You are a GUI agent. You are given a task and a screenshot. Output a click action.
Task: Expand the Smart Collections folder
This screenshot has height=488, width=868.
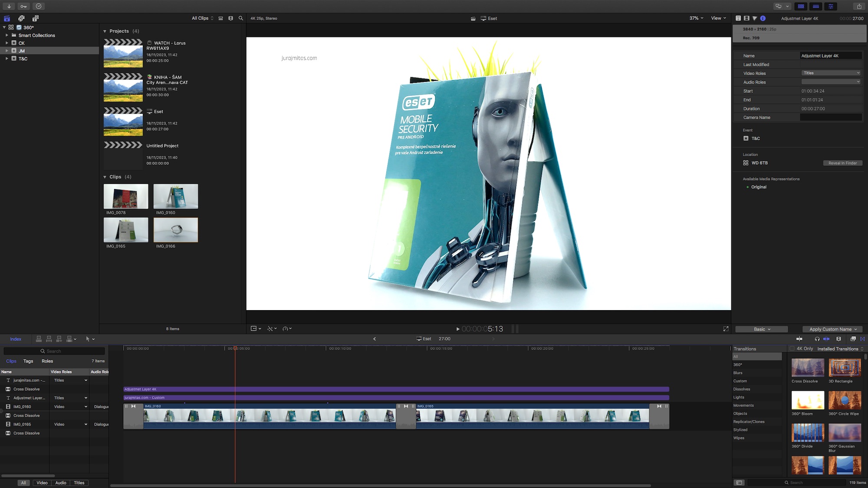click(x=7, y=35)
